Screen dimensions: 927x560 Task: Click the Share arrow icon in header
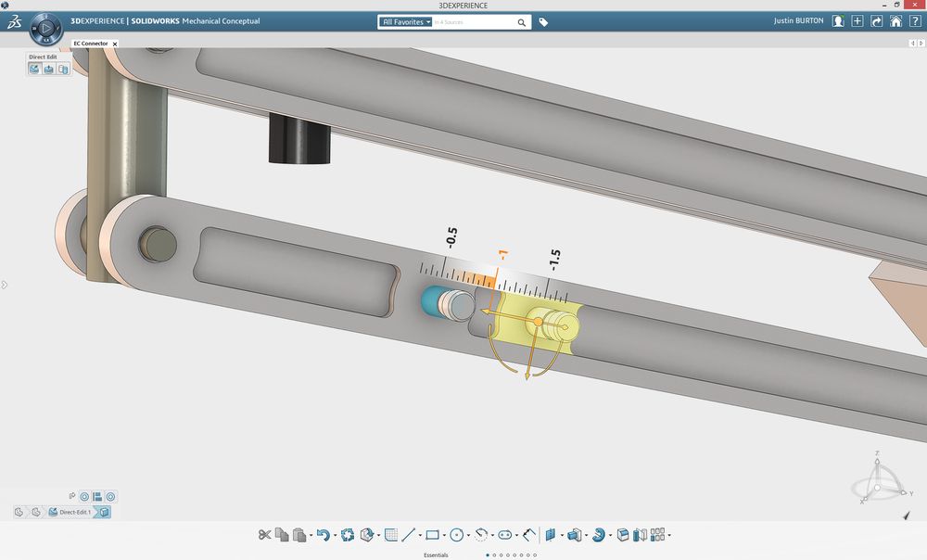pyautogui.click(x=877, y=21)
